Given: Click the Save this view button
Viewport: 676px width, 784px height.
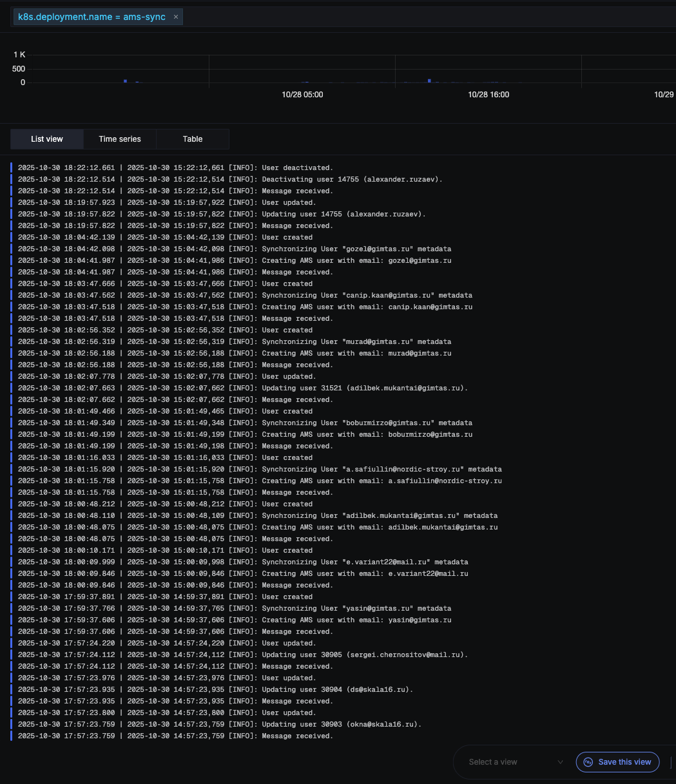Looking at the screenshot, I should pos(617,762).
